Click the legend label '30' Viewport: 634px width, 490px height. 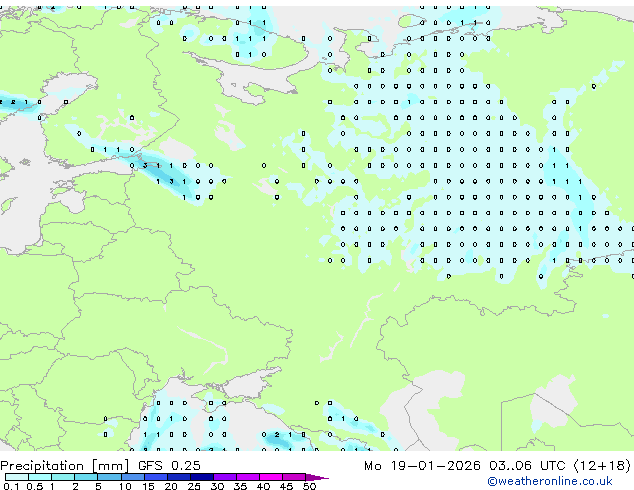pos(217,486)
